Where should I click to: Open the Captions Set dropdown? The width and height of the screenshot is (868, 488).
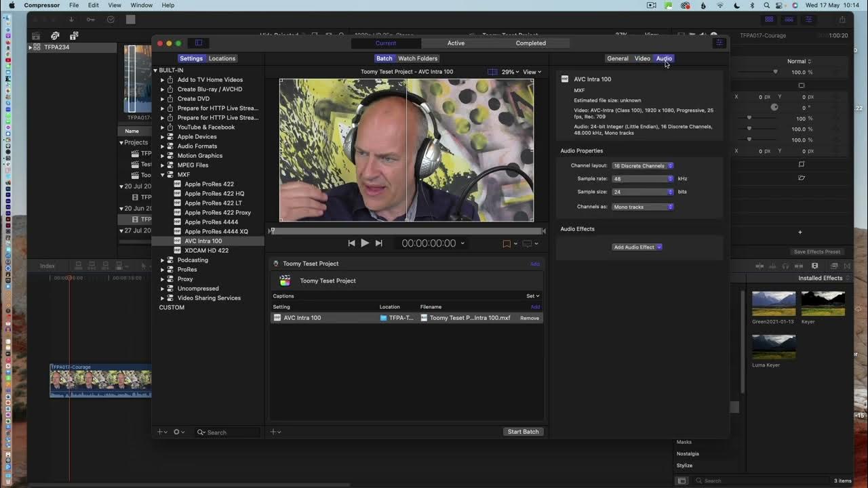pos(533,296)
